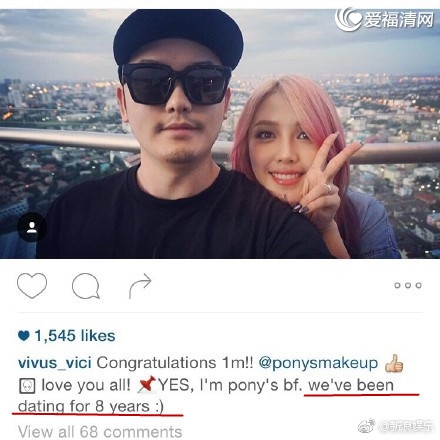View all 68 comments

[100, 432]
